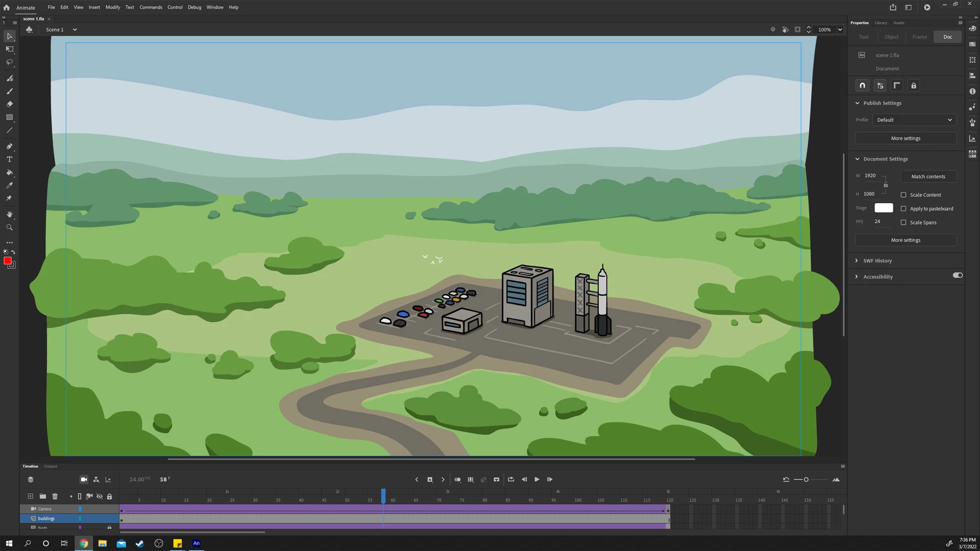Toggle the camera button above layers
This screenshot has width=980, height=551.
click(x=84, y=480)
